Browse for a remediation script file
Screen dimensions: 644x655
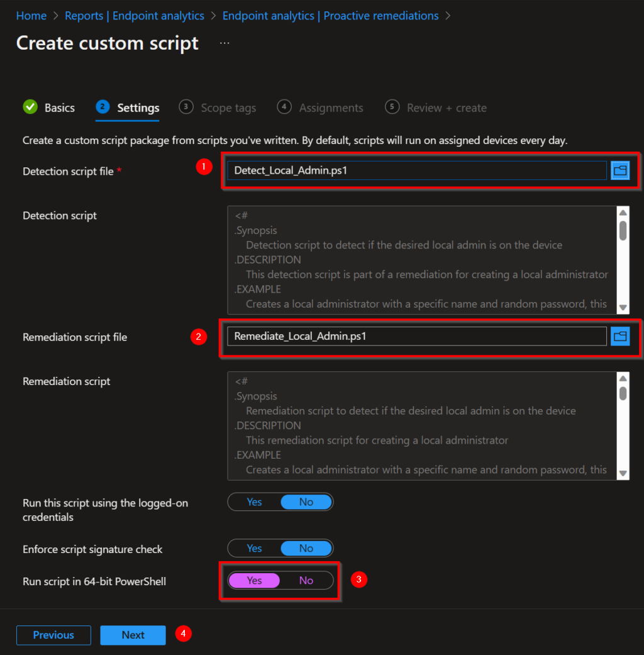621,336
